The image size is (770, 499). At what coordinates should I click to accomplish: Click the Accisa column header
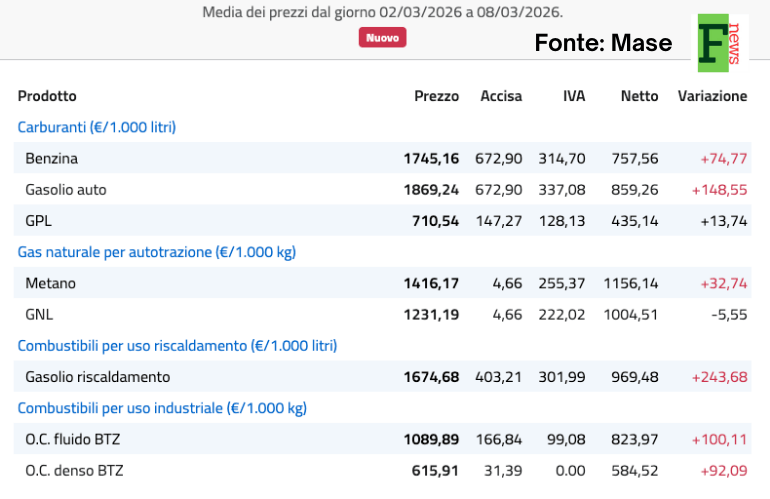[501, 96]
